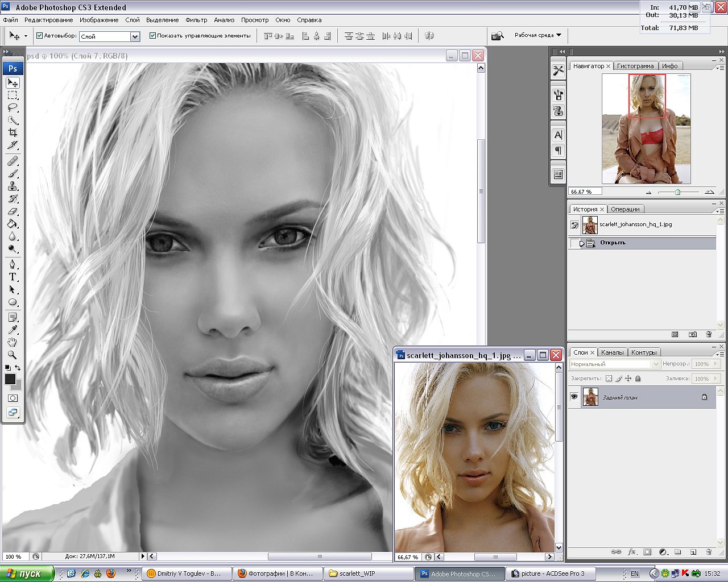
Task: Pick the Clone Stamp tool
Action: pos(13,186)
